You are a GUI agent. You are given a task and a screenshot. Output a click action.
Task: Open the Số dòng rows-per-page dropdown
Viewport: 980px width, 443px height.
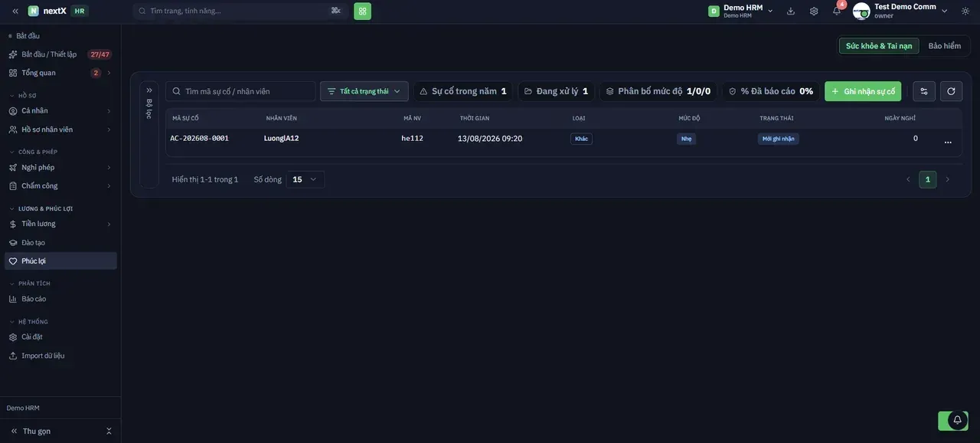305,179
